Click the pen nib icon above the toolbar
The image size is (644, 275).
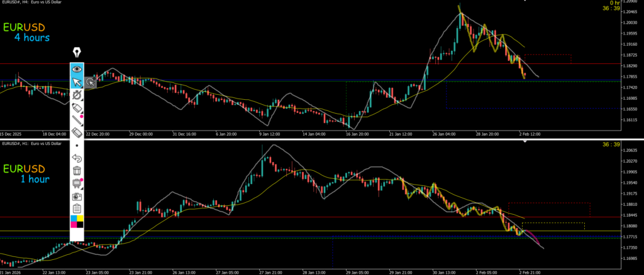click(x=77, y=53)
